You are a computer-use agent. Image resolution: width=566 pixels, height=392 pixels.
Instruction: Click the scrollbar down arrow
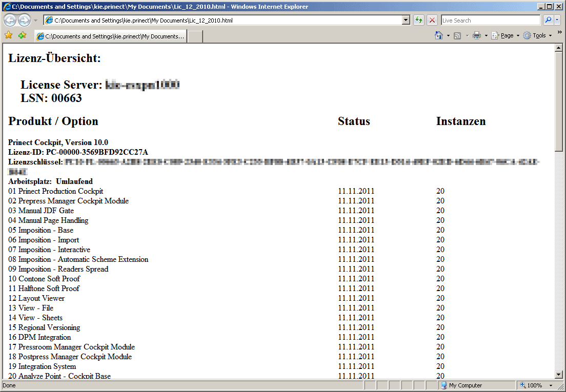[558, 375]
